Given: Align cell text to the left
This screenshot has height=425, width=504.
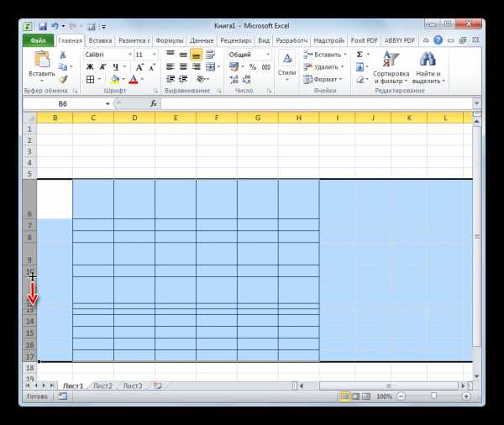Looking at the screenshot, I should click(171, 67).
